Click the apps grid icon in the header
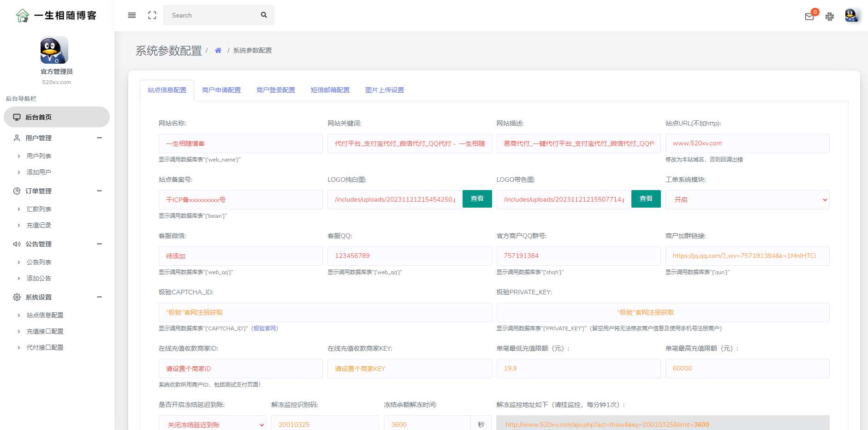 (830, 16)
